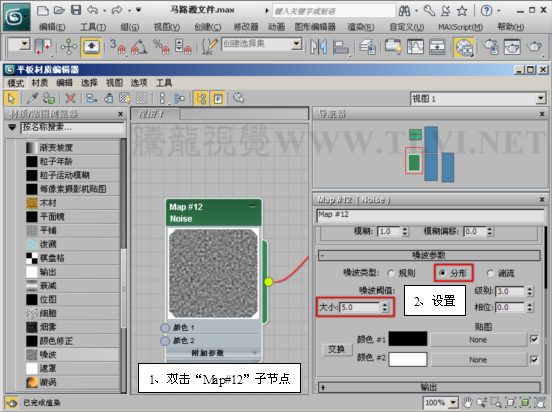Image resolution: width=552 pixels, height=412 pixels.
Task: Expand the 输出 rollout
Action: click(429, 387)
